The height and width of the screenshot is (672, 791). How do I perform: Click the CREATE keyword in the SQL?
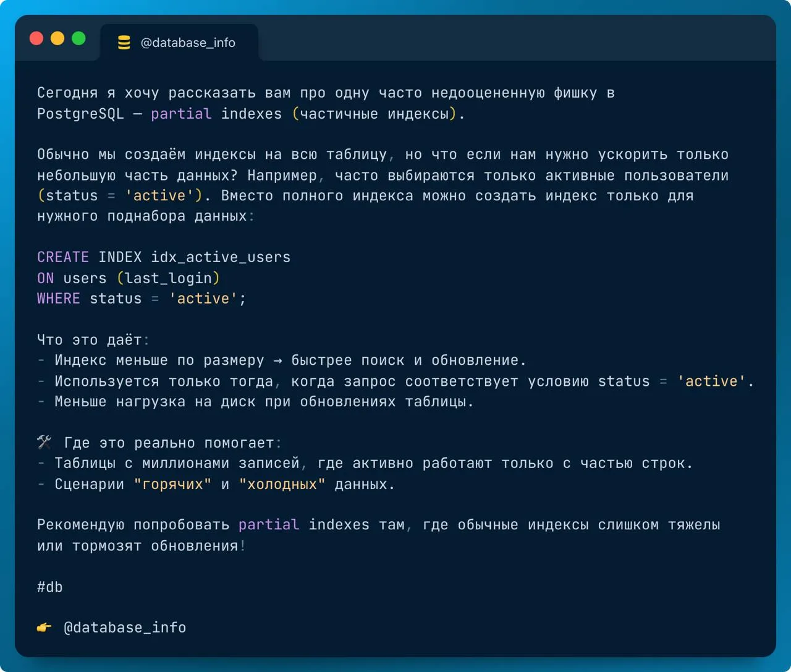(63, 257)
